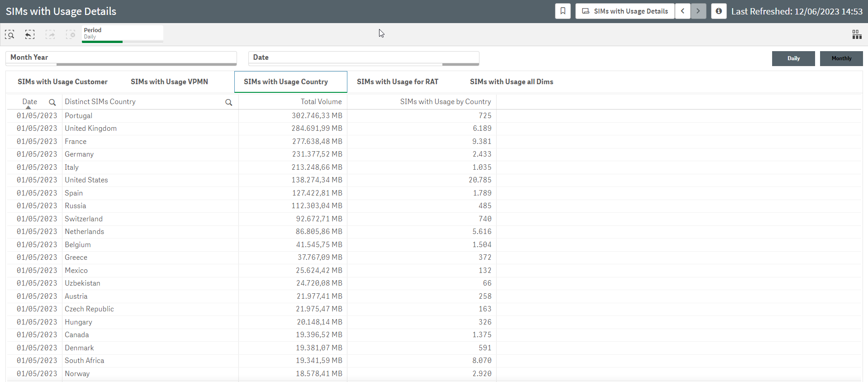Clear all selections icon
The image size is (868, 382).
coord(71,34)
